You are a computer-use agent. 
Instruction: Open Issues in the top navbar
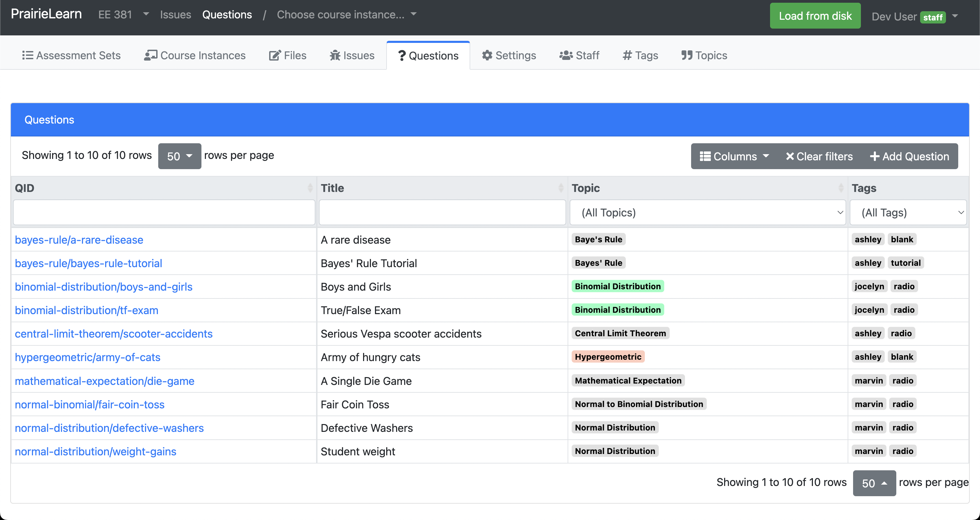tap(175, 14)
